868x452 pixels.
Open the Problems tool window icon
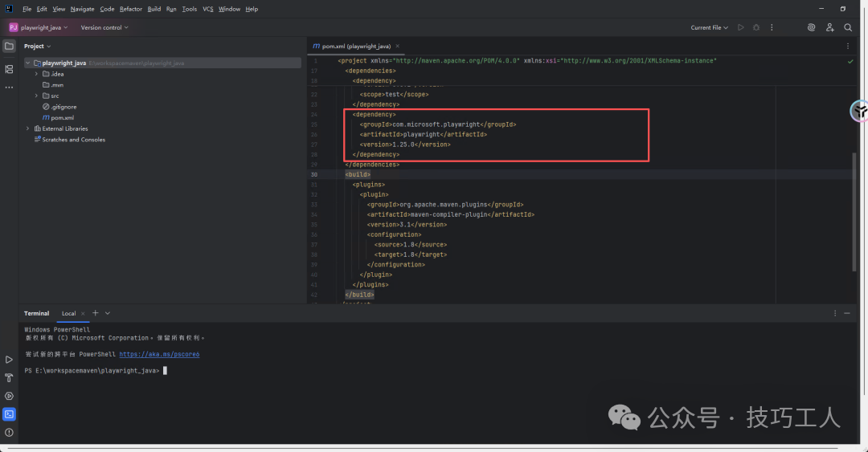tap(9, 433)
